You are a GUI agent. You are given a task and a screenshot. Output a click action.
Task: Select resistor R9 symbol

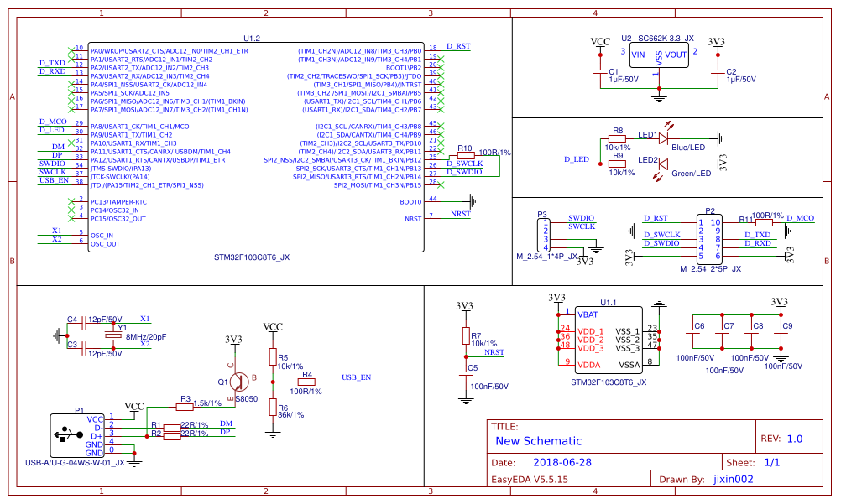click(618, 164)
